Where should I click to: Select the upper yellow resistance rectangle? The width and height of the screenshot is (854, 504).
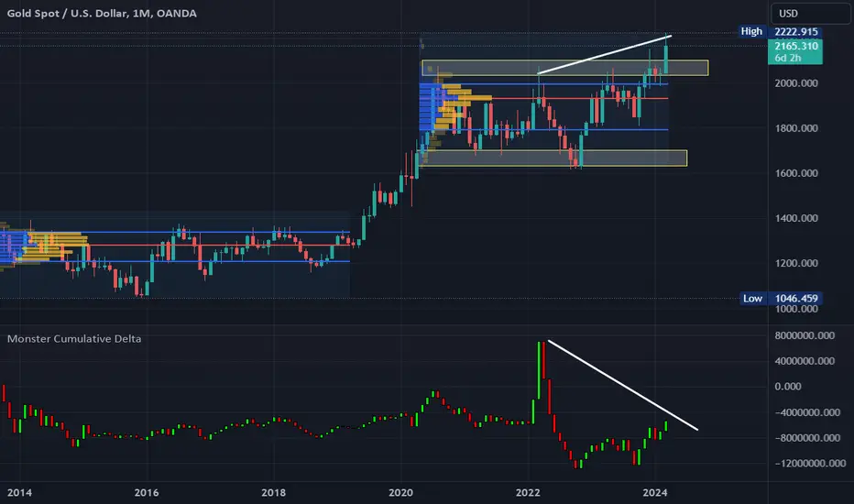point(564,68)
